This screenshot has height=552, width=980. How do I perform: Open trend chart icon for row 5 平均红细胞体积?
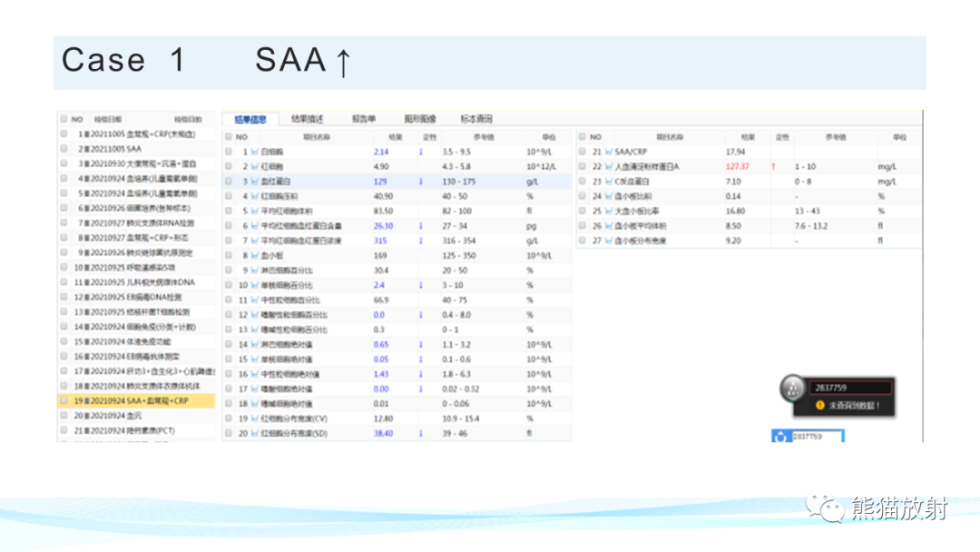click(x=255, y=212)
